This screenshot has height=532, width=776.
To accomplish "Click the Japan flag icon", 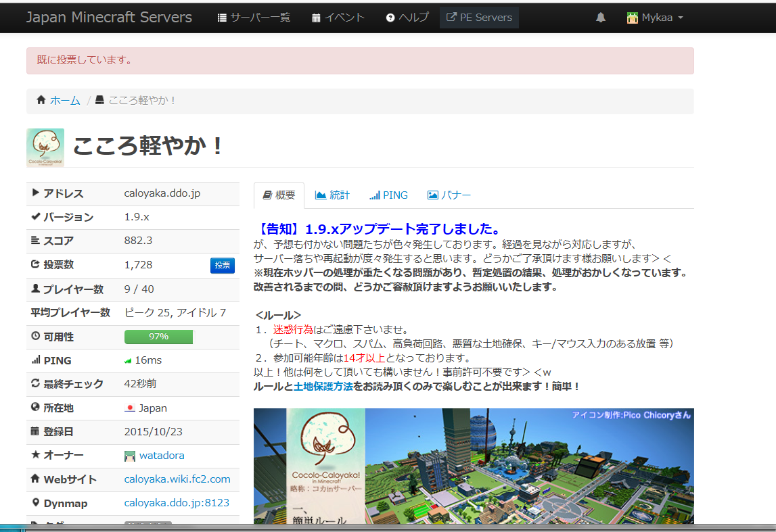I will point(130,408).
